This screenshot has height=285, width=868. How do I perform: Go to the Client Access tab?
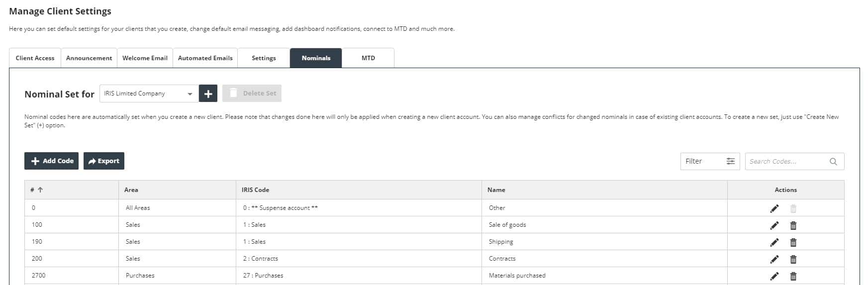coord(35,58)
